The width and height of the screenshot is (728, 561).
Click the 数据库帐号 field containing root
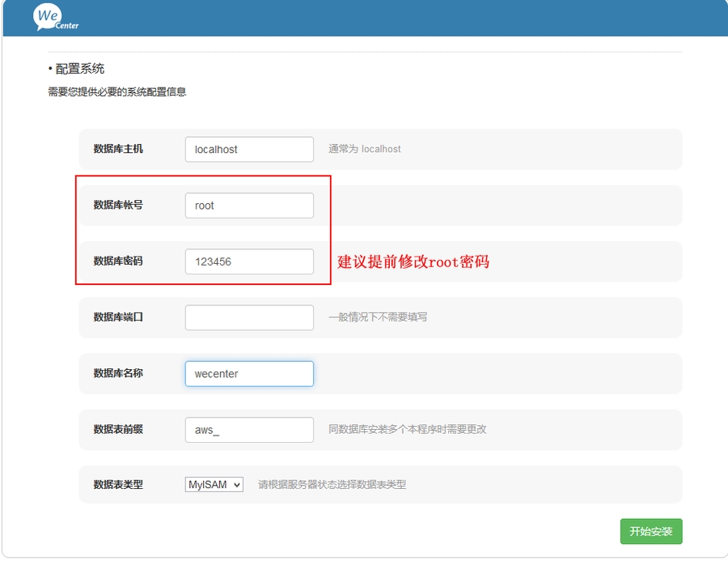click(x=248, y=206)
